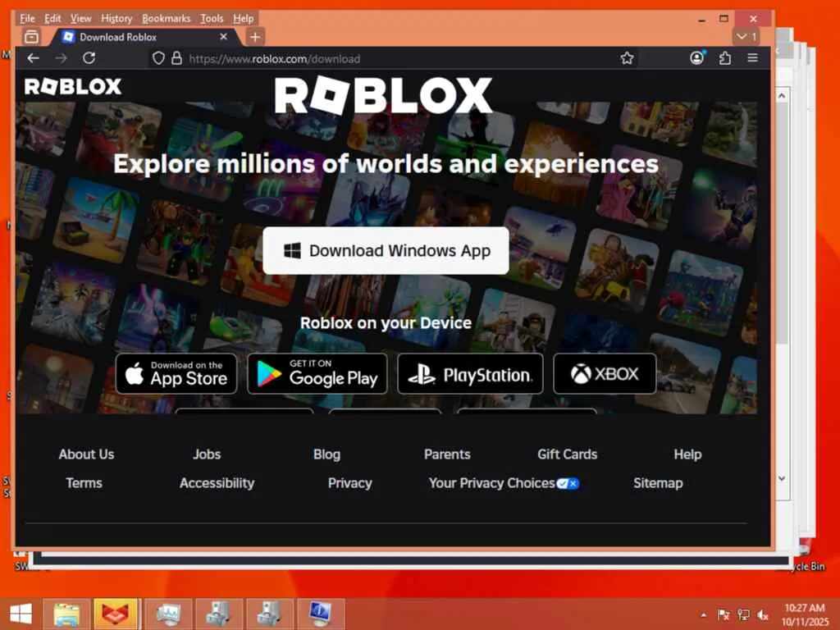This screenshot has height=630, width=840.
Task: Click the muted speaker volume tray icon
Action: coord(763,615)
